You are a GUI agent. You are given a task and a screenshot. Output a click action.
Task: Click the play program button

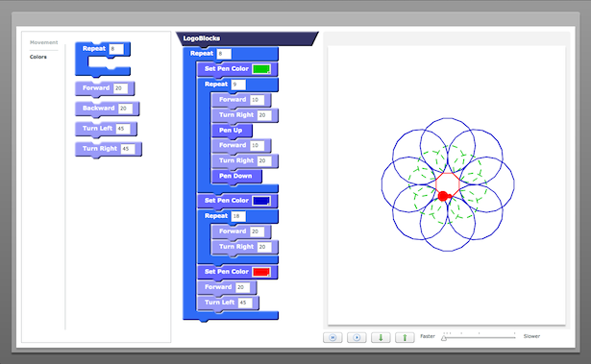pos(357,337)
